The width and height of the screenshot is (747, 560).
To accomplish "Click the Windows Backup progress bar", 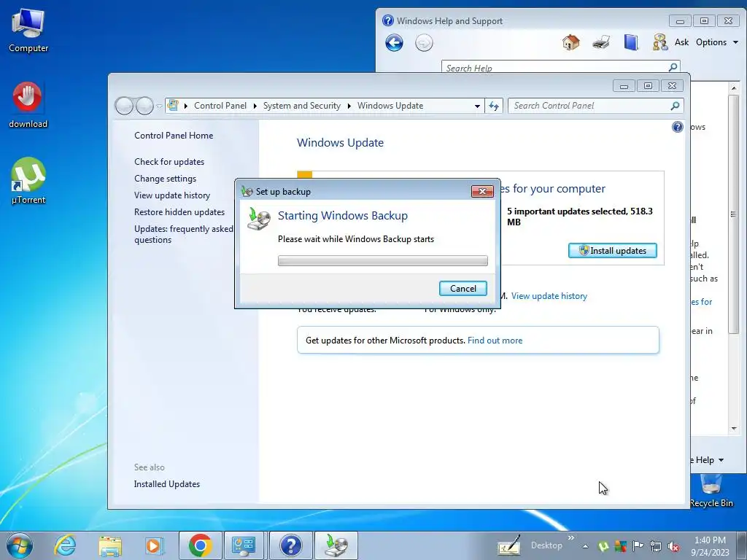I will coord(382,260).
